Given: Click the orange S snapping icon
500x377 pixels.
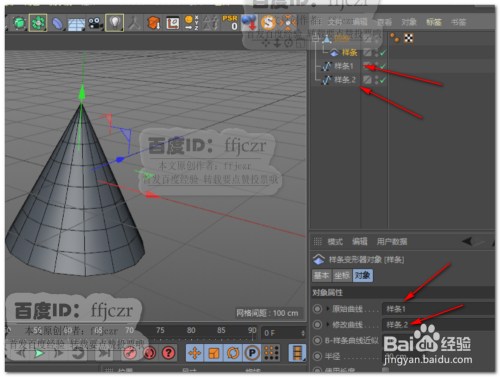Looking at the screenshot, I should (x=268, y=23).
